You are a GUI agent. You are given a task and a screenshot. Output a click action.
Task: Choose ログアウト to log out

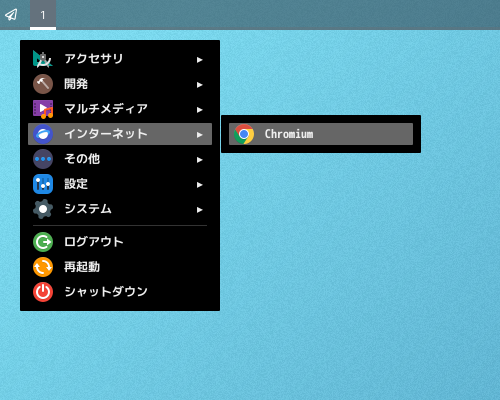pos(120,242)
